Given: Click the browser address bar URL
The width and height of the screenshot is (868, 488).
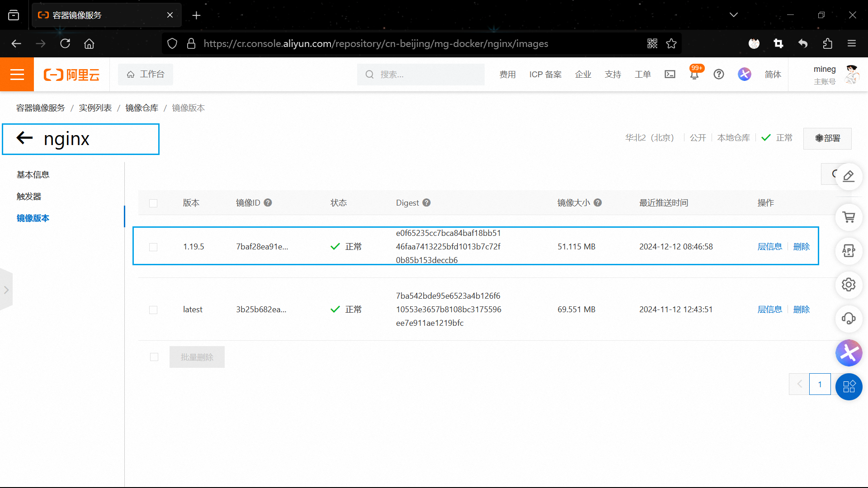Looking at the screenshot, I should click(376, 43).
